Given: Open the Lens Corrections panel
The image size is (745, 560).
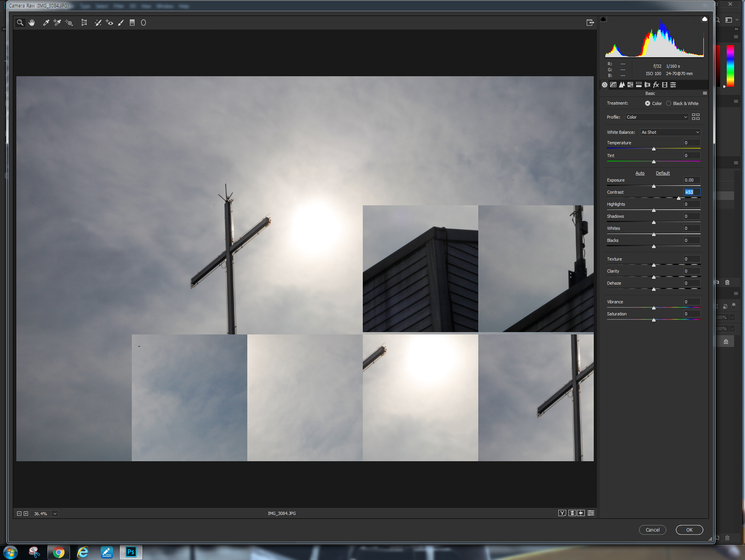Looking at the screenshot, I should 647,85.
